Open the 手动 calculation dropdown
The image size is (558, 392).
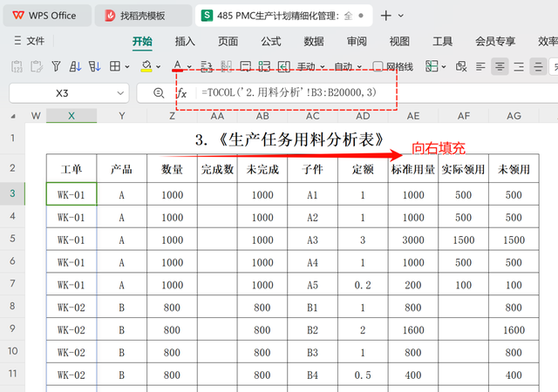coord(311,67)
